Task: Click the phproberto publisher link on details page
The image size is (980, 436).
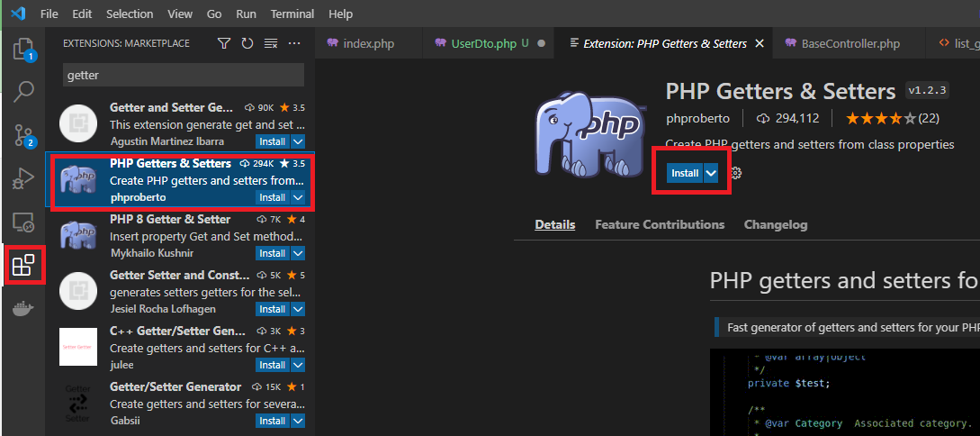Action: click(x=697, y=118)
